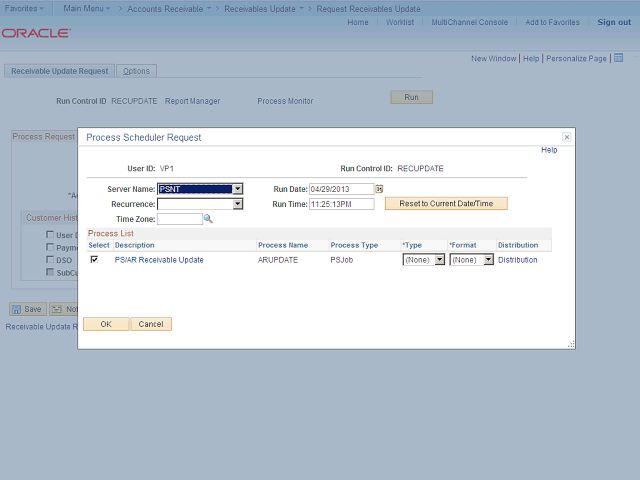Close the Process Scheduler Request dialog
Screen dimensions: 640x480
[567, 137]
